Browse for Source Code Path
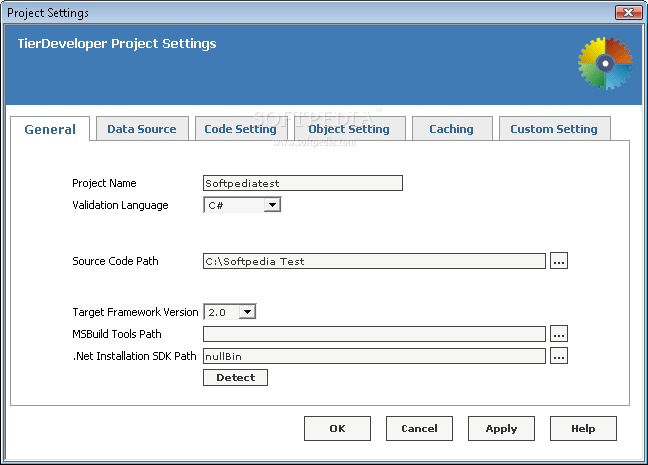Screen dimensions: 648x465 tap(559, 261)
